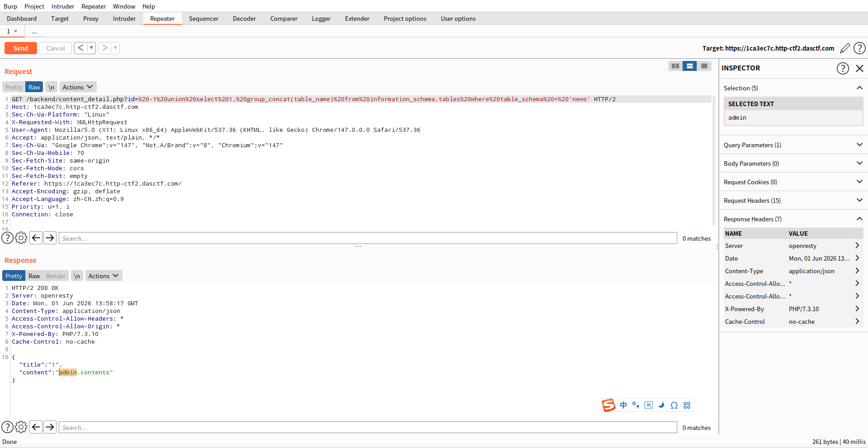Close the Inspector panel
Image resolution: width=868 pixels, height=448 pixels.
click(x=859, y=68)
